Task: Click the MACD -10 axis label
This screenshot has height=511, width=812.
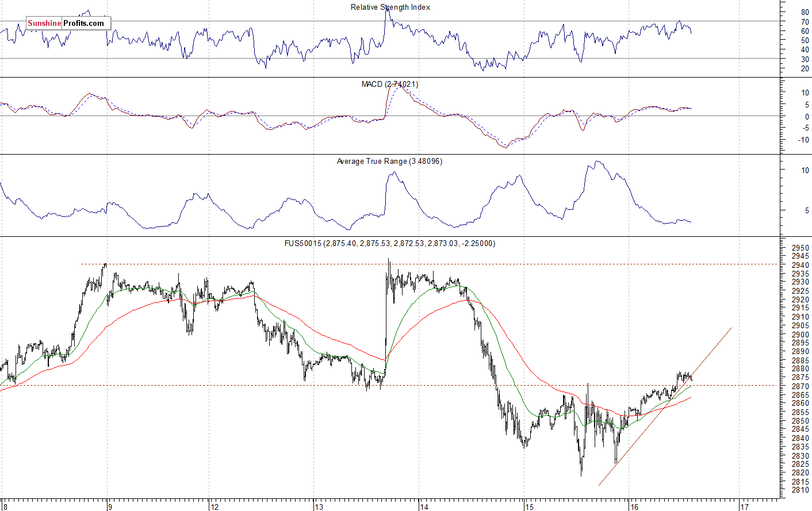Action: coord(803,140)
